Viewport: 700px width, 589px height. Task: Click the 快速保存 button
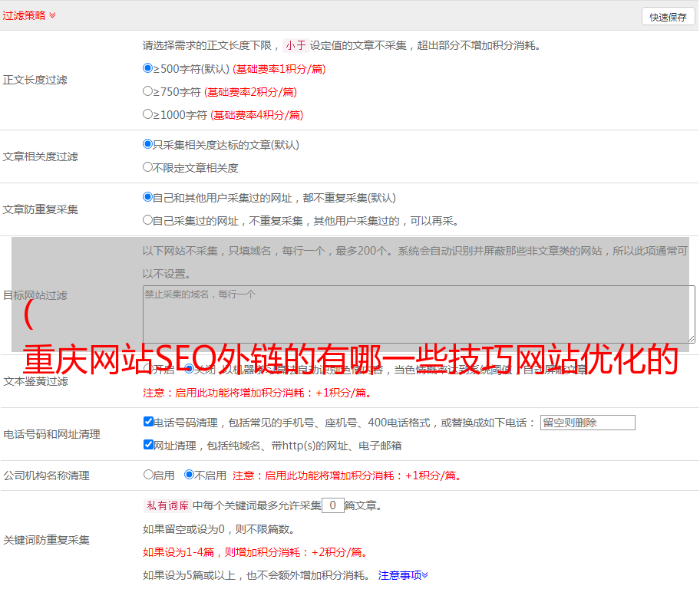[668, 17]
